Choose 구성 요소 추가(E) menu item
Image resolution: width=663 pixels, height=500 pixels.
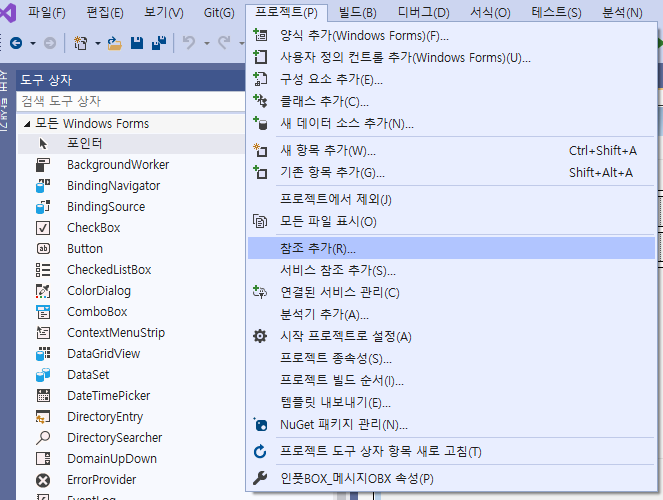[451, 79]
